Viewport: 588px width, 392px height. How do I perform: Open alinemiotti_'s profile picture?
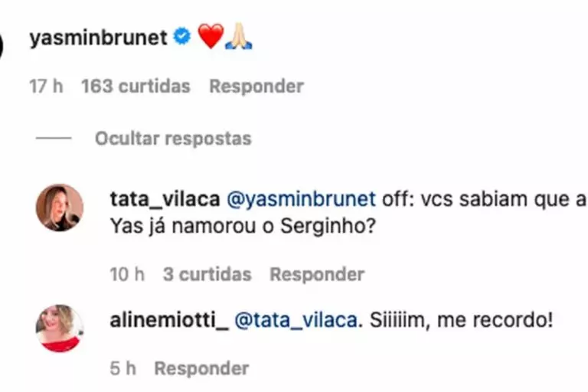point(60,328)
